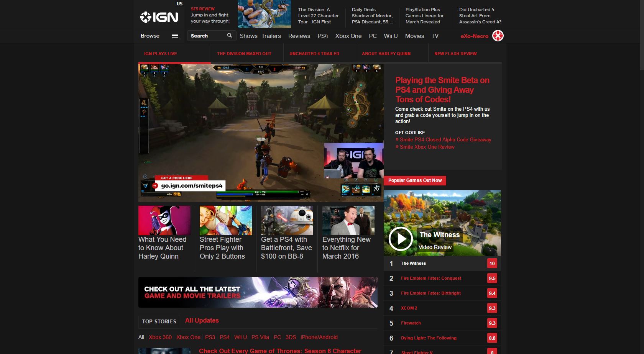Click the eXo-Necro profile avatar icon
The width and height of the screenshot is (644, 354).
498,36
